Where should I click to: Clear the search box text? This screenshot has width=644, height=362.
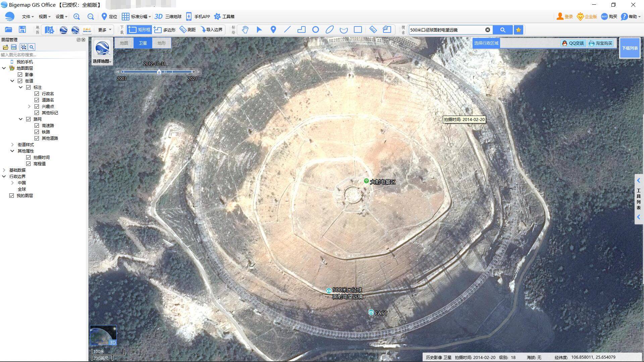(x=488, y=30)
